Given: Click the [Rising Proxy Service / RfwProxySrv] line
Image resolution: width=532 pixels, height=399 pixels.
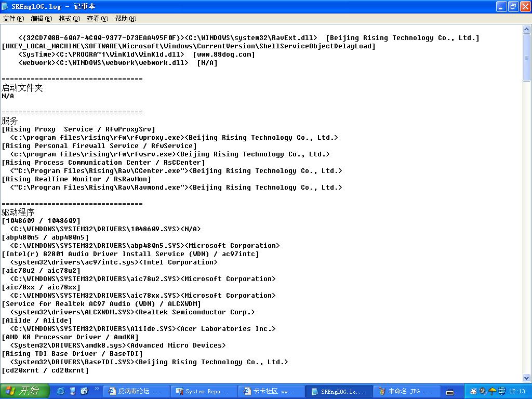Looking at the screenshot, I should point(78,129).
